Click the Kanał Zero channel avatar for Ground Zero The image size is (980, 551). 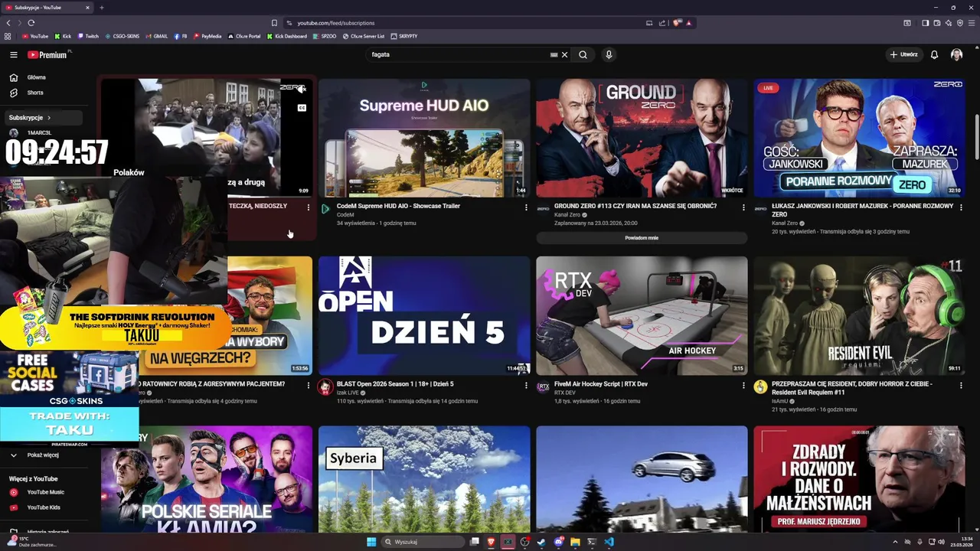(x=543, y=208)
